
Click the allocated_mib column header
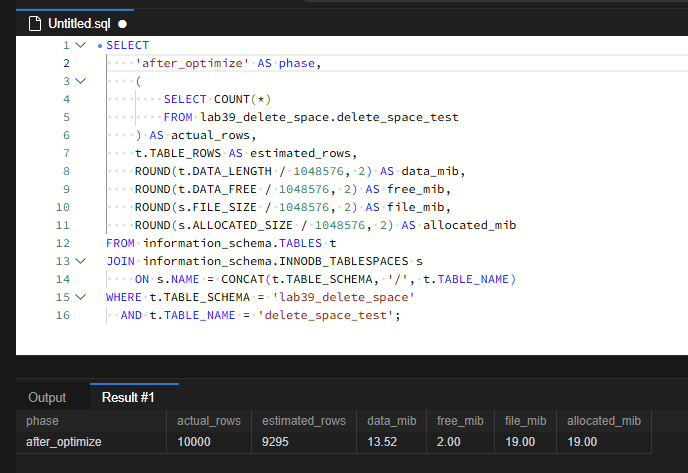(x=604, y=421)
